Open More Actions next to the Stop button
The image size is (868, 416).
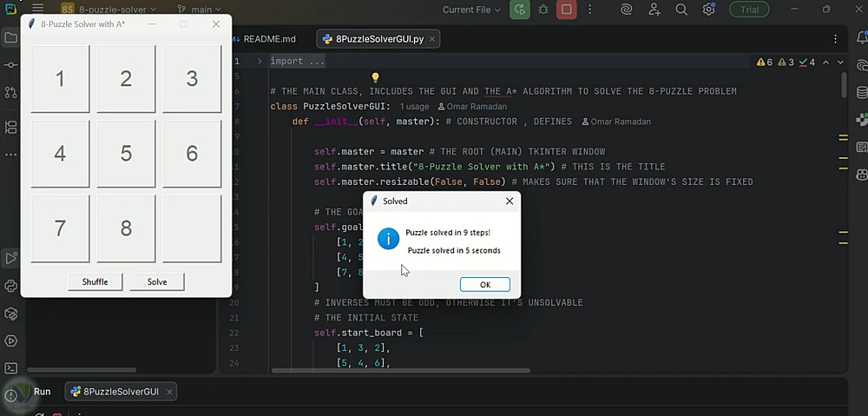coord(589,10)
